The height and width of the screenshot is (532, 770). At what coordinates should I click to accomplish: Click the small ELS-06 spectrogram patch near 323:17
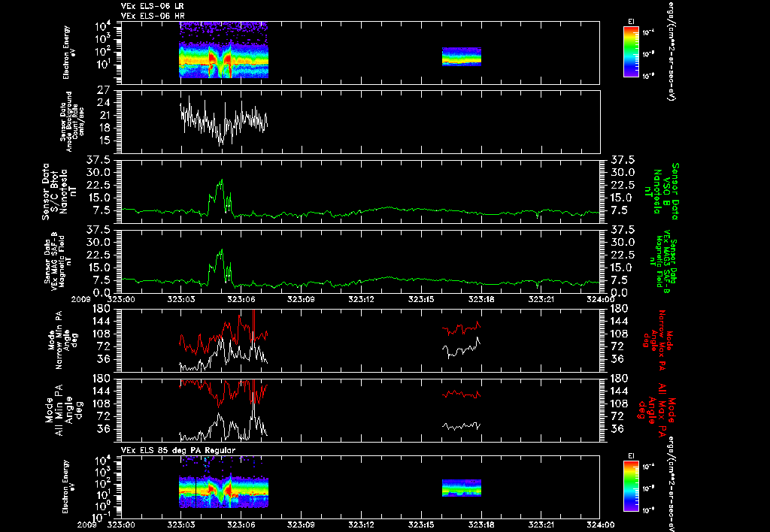click(462, 56)
